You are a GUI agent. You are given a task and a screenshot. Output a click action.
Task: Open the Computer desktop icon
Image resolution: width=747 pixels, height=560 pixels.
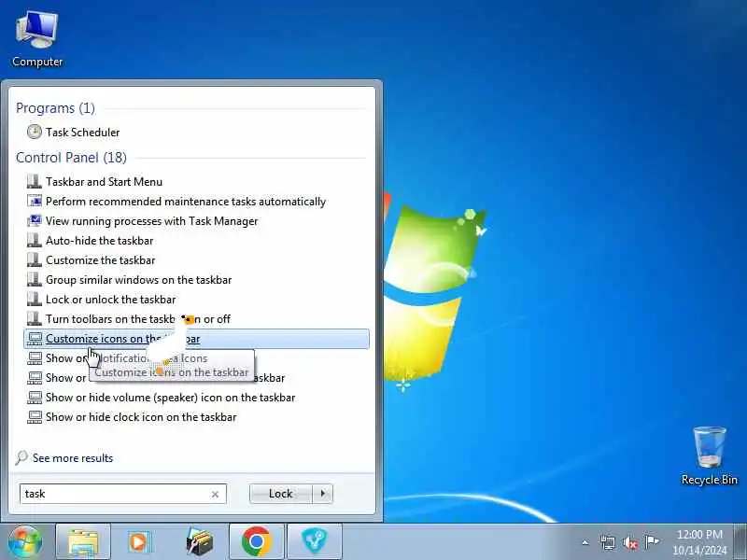point(36,39)
